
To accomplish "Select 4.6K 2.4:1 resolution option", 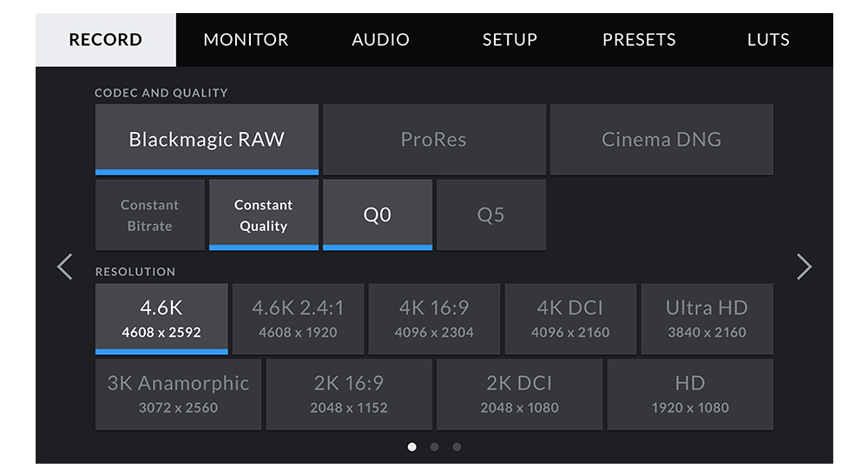I will (x=298, y=319).
